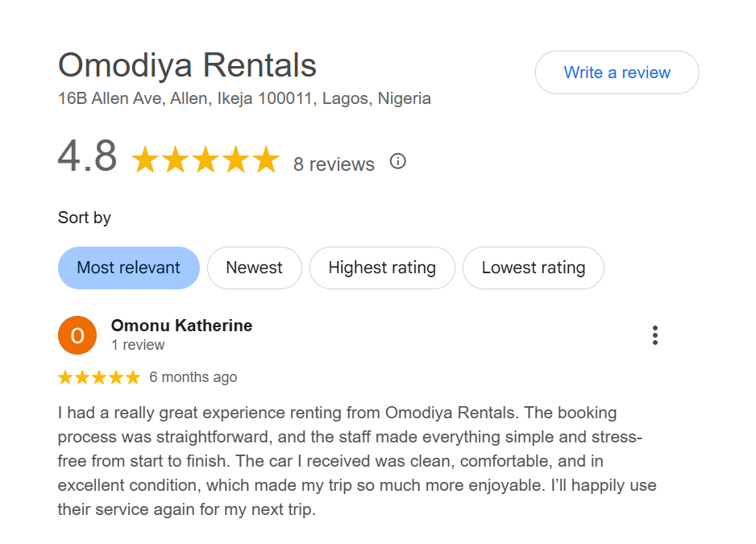The height and width of the screenshot is (544, 756).
Task: Click the last large star beside 4.8
Action: click(x=265, y=160)
